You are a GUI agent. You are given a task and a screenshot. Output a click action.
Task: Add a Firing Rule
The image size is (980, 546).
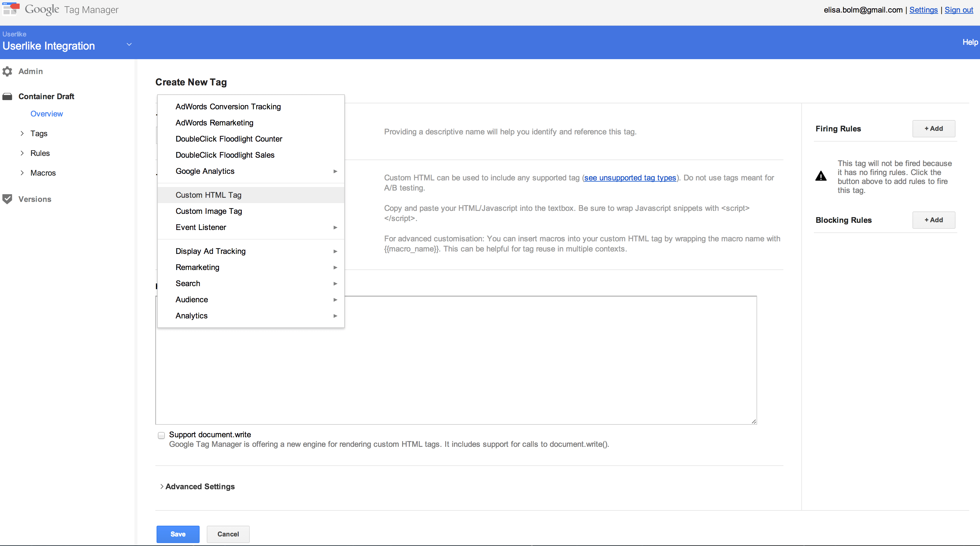point(934,129)
